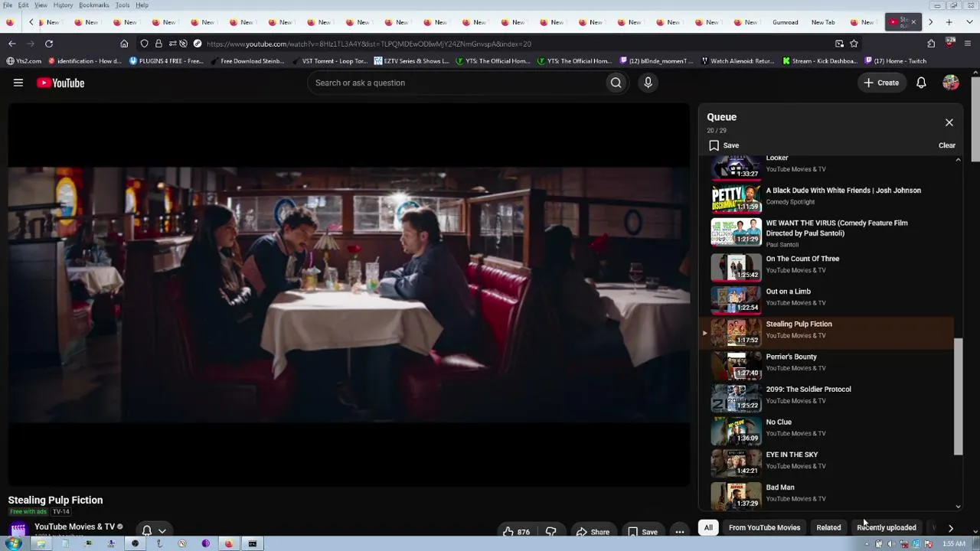Open the browser extensions icon
The image size is (980, 551).
[931, 44]
